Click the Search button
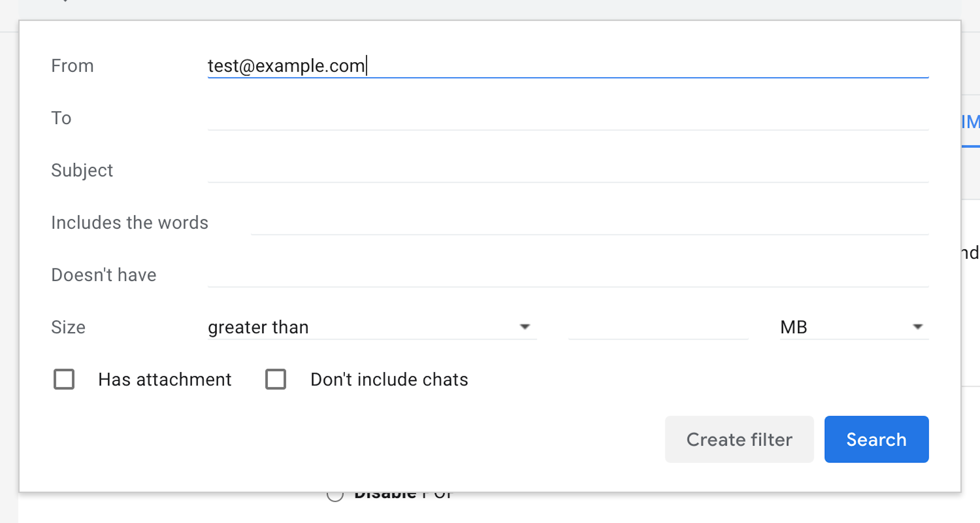This screenshot has width=980, height=523. click(x=876, y=440)
